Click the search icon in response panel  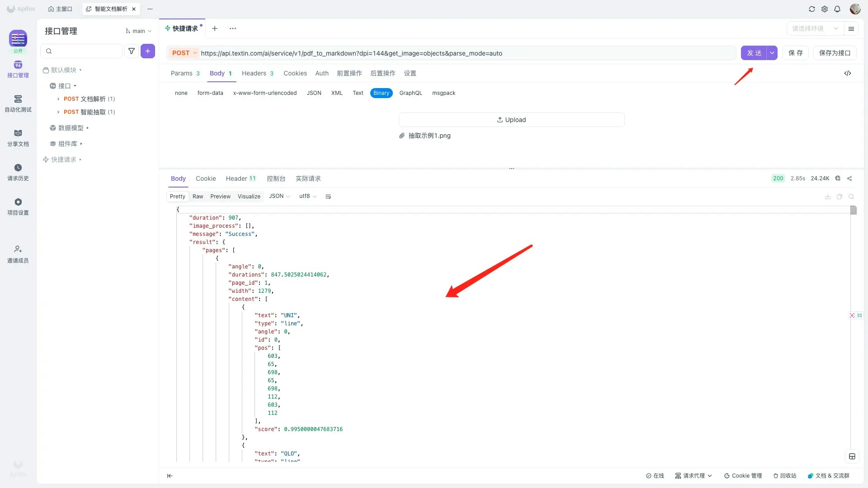(851, 197)
